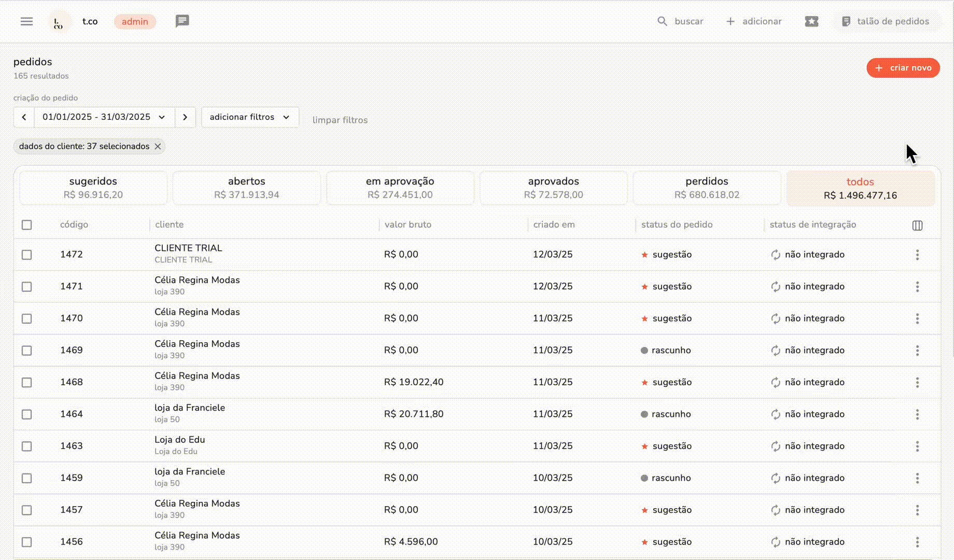
Task: Toggle the select-all checkbox in table header
Action: pyautogui.click(x=27, y=225)
